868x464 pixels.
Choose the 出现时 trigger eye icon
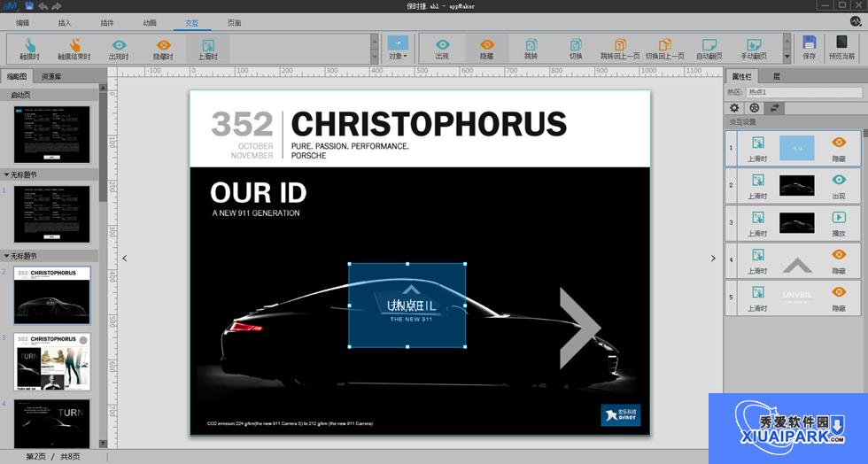(119, 45)
